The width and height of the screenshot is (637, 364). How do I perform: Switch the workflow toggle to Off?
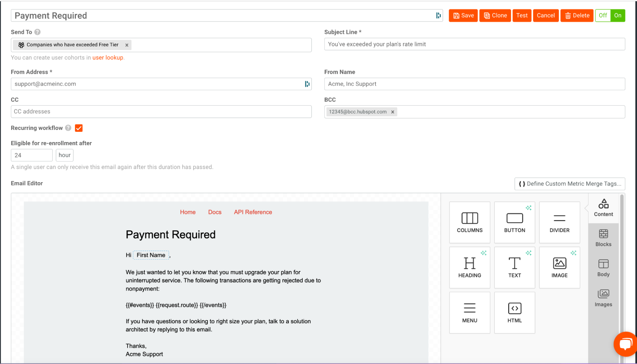603,15
